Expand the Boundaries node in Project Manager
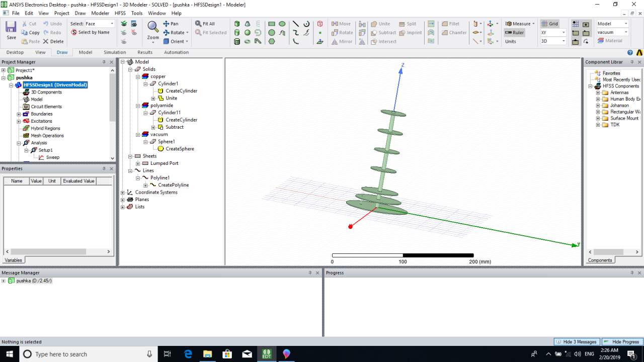The width and height of the screenshot is (644, 362). (19, 114)
